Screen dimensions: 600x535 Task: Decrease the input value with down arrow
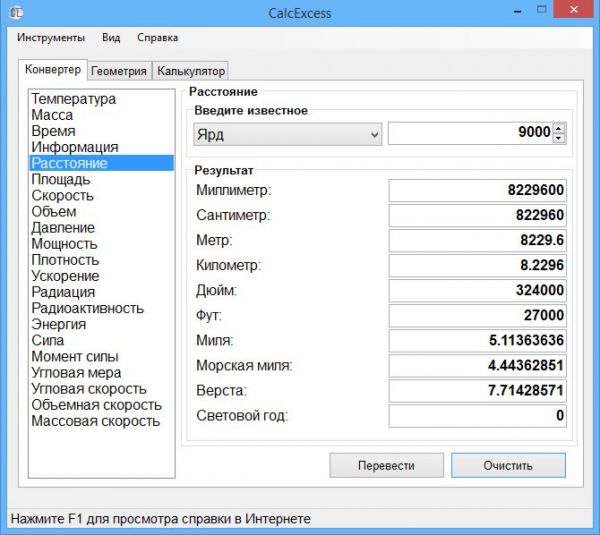pos(558,139)
